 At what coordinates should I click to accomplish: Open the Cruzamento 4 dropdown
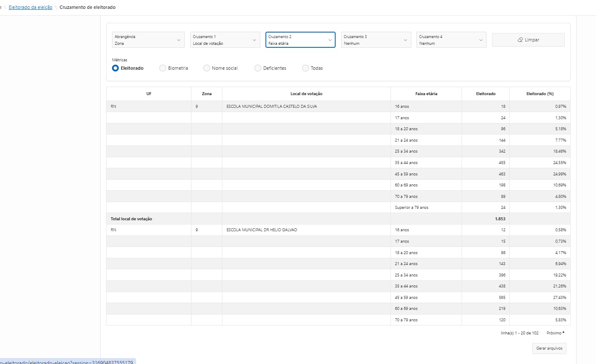pyautogui.click(x=451, y=40)
